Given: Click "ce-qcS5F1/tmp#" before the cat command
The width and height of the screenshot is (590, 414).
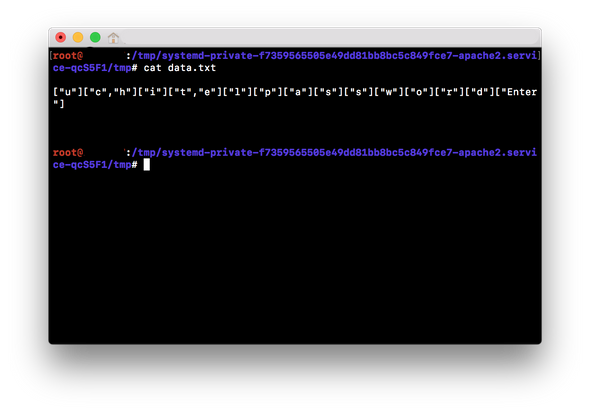Looking at the screenshot, I should pyautogui.click(x=95, y=68).
